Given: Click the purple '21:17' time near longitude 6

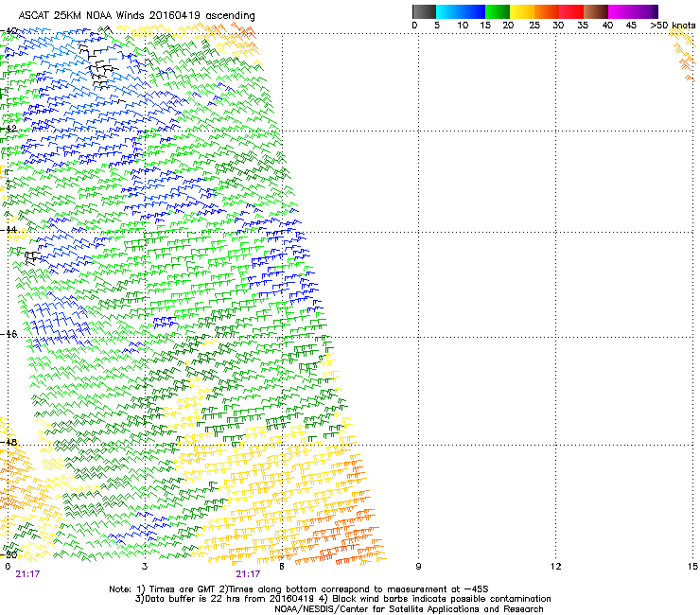Looking at the screenshot, I should (x=248, y=574).
